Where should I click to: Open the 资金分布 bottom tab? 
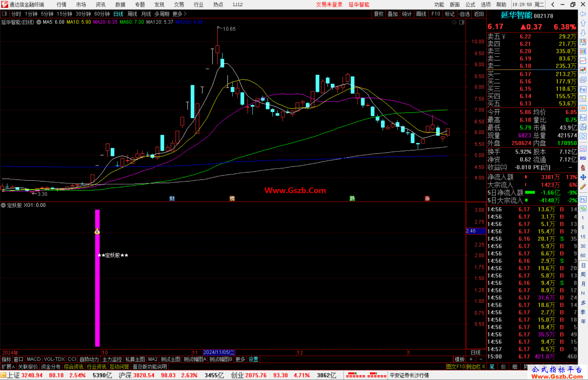(51, 367)
